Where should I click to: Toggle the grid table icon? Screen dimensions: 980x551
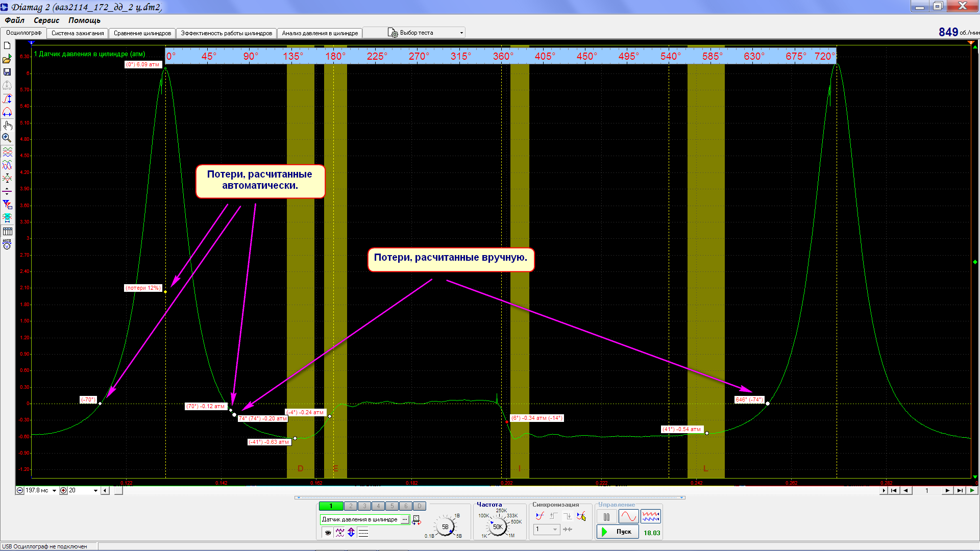pyautogui.click(x=7, y=232)
